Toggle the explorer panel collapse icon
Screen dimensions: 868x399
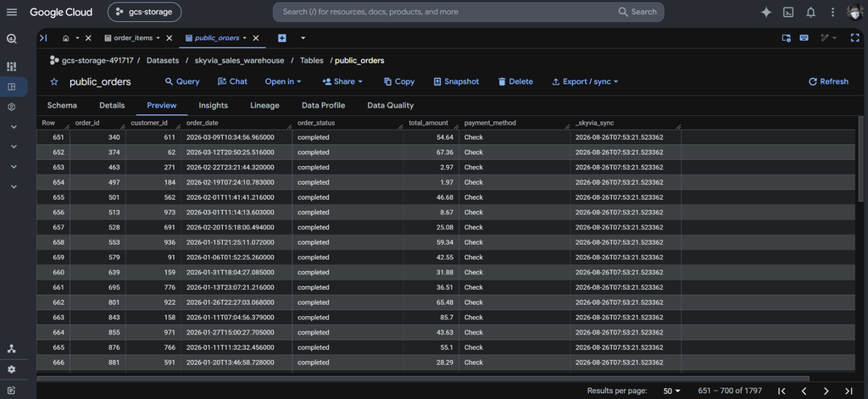pos(43,37)
